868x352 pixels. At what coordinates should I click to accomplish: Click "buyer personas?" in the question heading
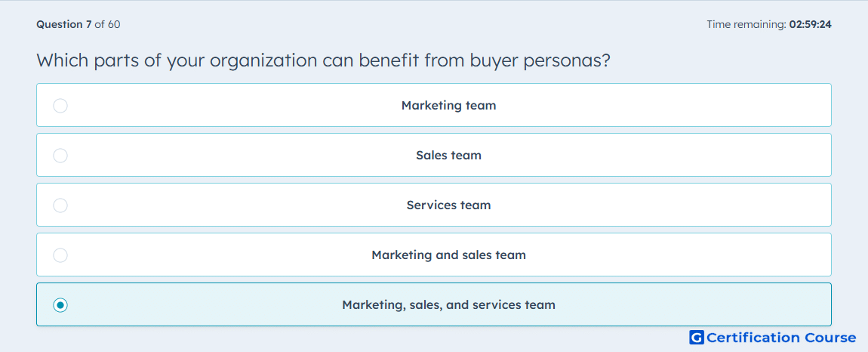tap(540, 61)
